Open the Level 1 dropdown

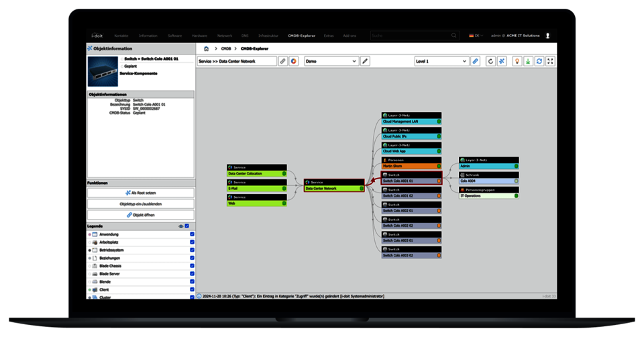pyautogui.click(x=441, y=61)
